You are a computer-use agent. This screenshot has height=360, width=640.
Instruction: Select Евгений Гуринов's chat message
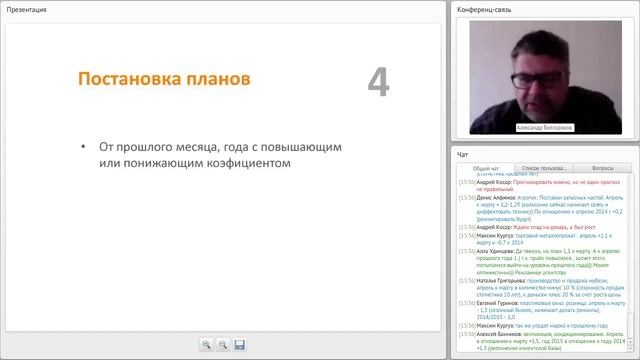click(x=542, y=310)
